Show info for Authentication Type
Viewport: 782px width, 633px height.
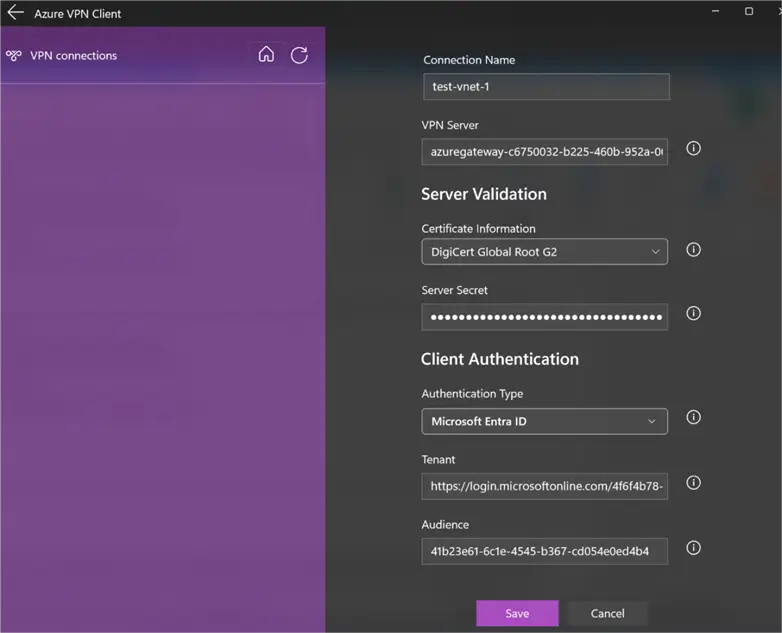[x=693, y=417]
